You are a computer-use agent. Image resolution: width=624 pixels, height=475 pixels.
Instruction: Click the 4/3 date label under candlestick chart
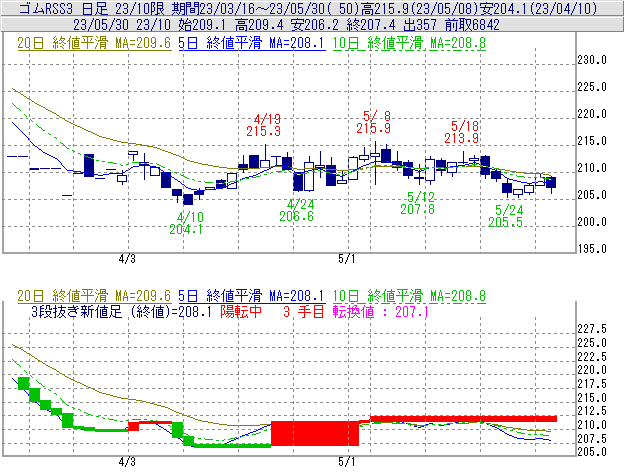pos(127,259)
